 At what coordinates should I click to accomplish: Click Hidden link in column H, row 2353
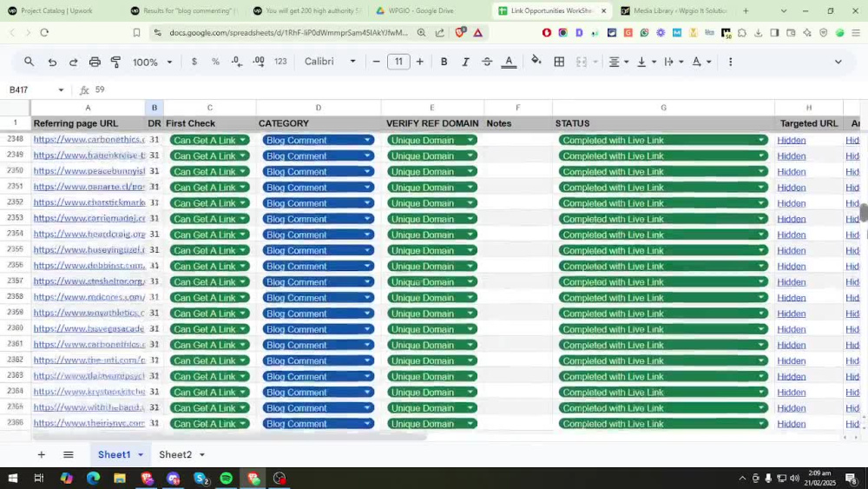[791, 219]
